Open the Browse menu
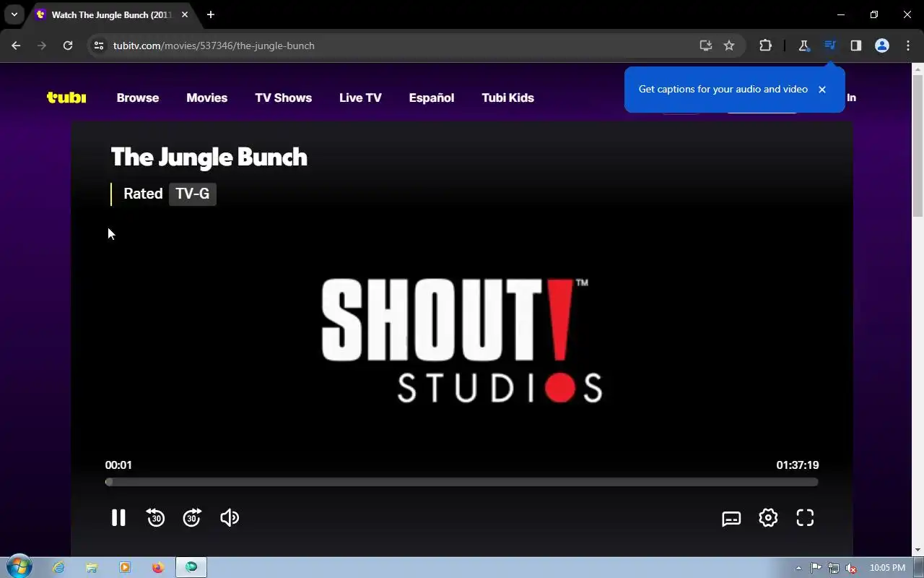 click(x=138, y=98)
